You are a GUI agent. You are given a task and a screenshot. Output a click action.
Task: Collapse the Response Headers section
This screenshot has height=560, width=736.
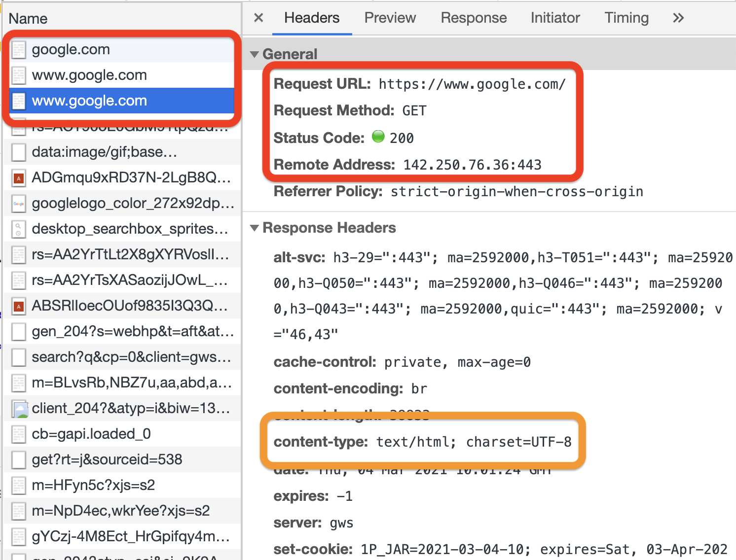(x=255, y=228)
